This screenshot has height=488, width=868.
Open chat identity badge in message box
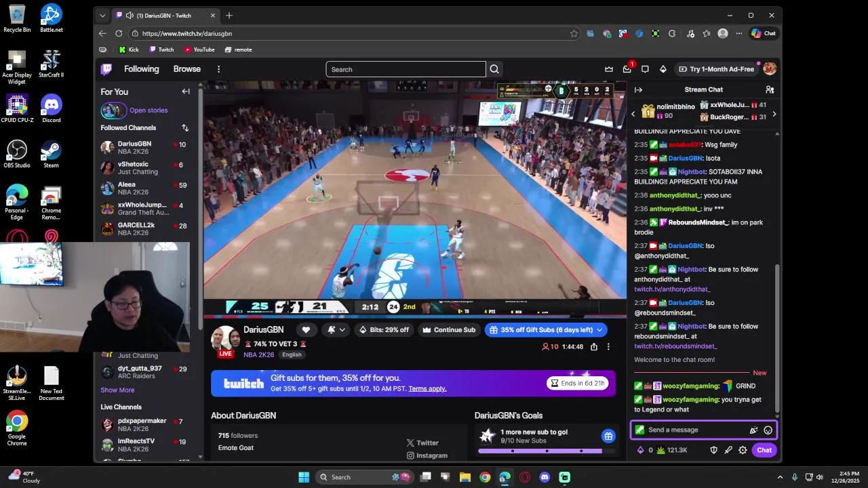click(639, 430)
